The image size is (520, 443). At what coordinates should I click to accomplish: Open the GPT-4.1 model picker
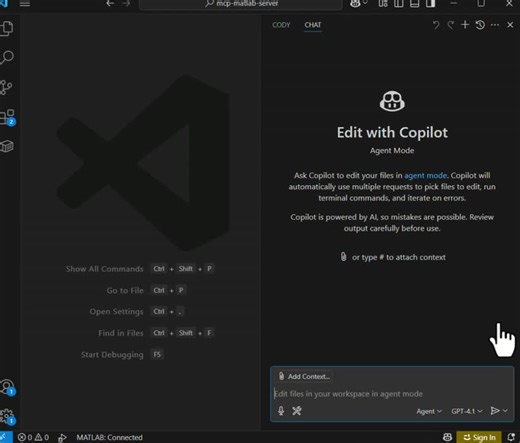(x=467, y=411)
